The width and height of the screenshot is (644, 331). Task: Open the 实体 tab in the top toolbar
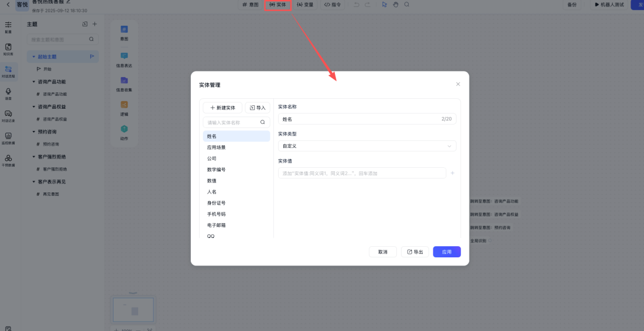[x=278, y=5]
